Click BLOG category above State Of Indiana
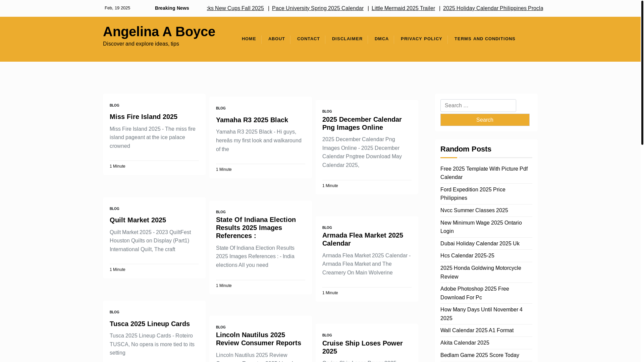The image size is (644, 362). coord(221,212)
